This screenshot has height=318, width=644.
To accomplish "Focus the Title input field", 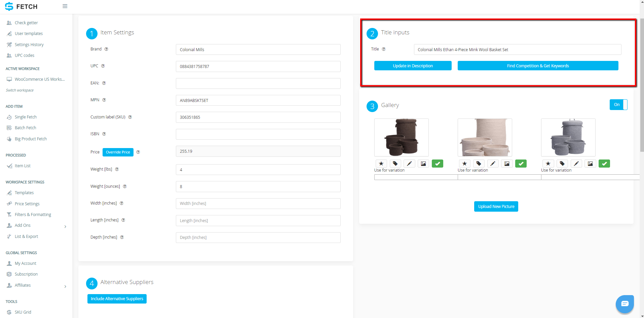I will (x=518, y=49).
